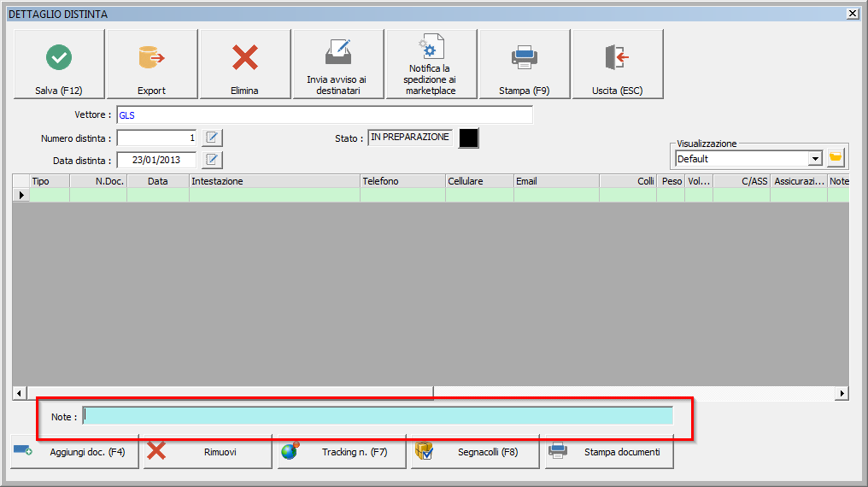Screen dimensions: 868x487
Task: Close the DETTAGLIO DISTINTA window
Action: 853,14
